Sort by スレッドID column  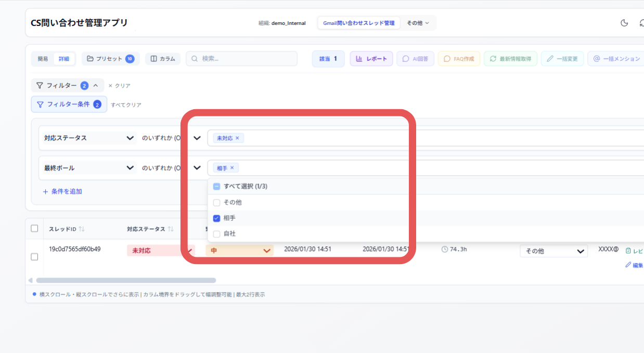(67, 229)
